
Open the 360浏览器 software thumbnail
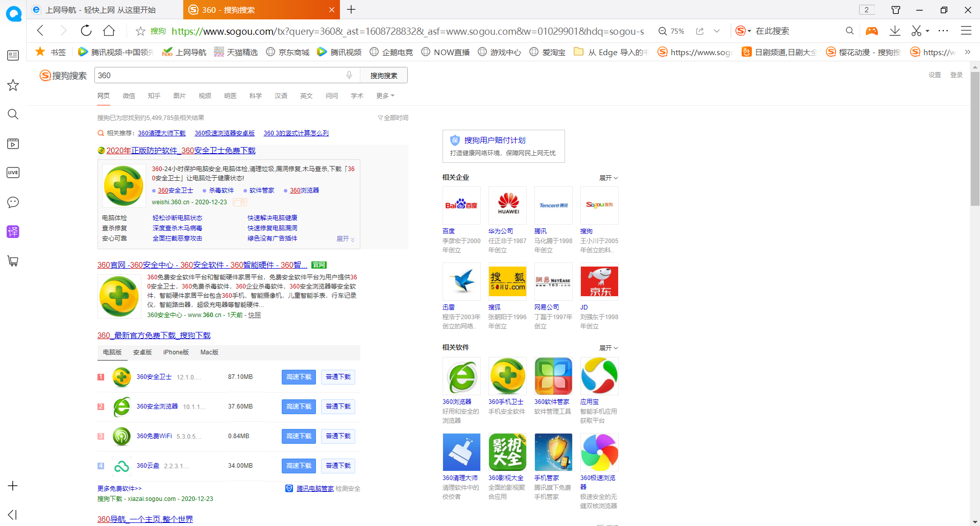(x=461, y=376)
